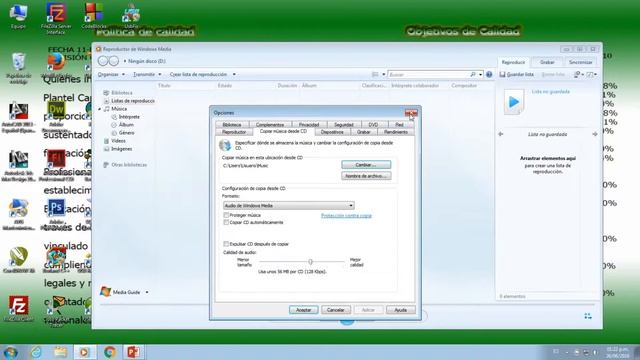Open the CodeBlocks desktop shortcut
This screenshot has width=640, height=360.
coord(94,16)
